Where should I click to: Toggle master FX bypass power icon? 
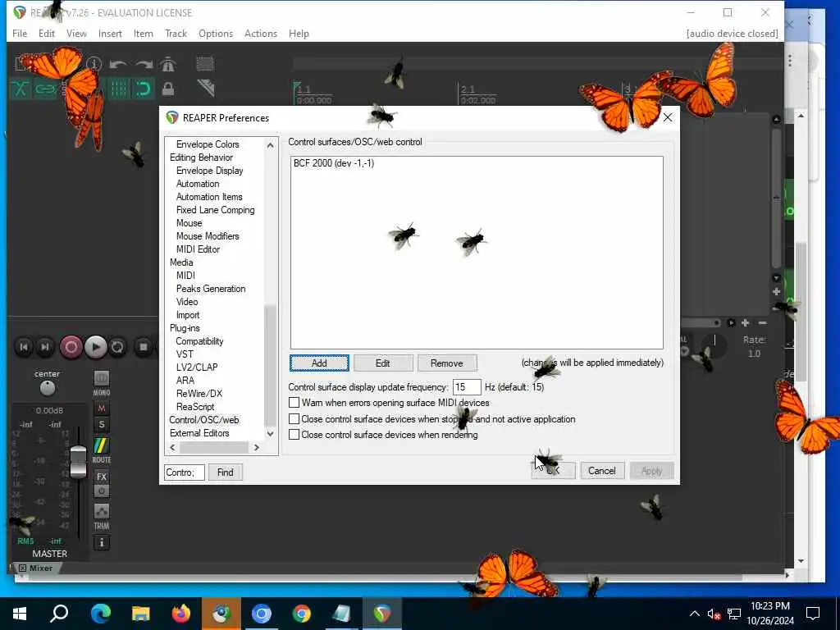point(101,491)
